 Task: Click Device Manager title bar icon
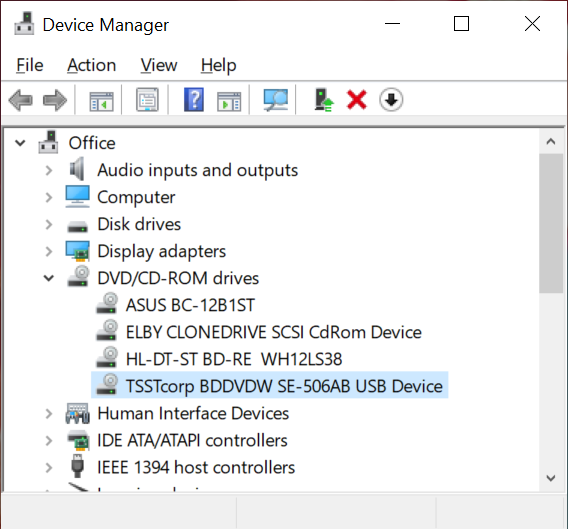click(x=24, y=24)
